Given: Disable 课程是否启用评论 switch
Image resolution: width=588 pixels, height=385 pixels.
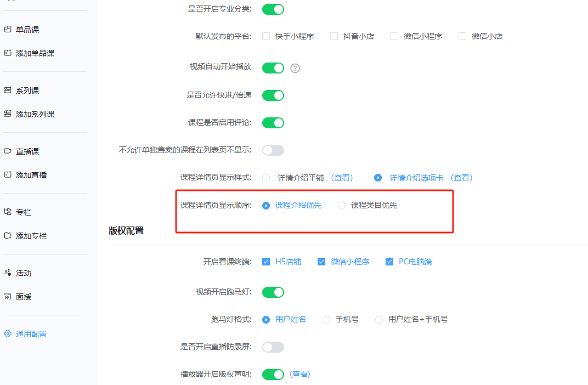Looking at the screenshot, I should pos(273,123).
